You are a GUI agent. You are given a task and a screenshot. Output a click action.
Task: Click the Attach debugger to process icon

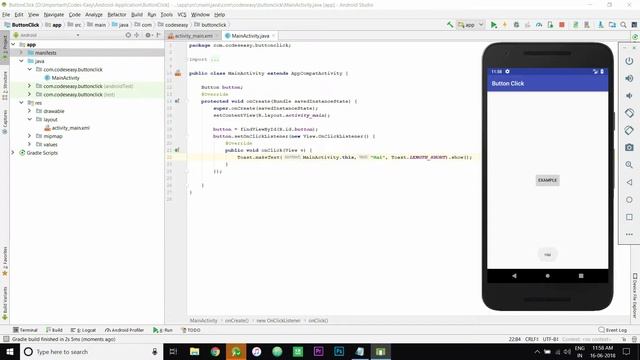tap(550, 25)
